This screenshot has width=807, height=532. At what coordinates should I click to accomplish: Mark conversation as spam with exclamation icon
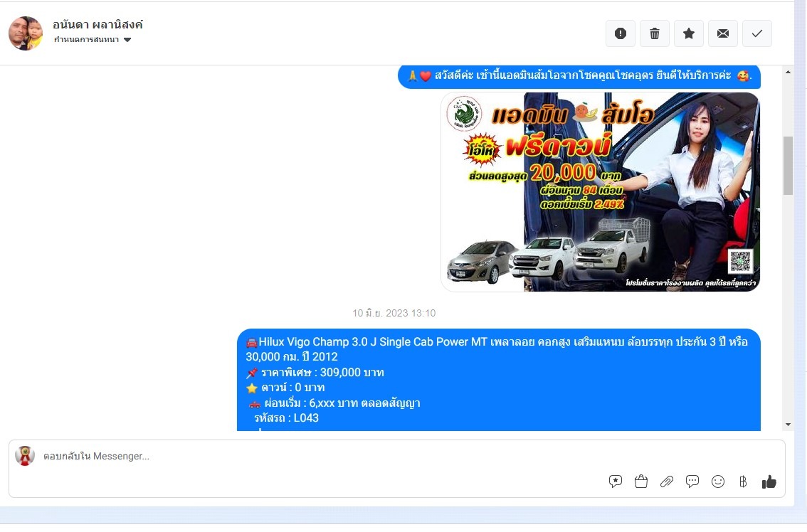621,33
